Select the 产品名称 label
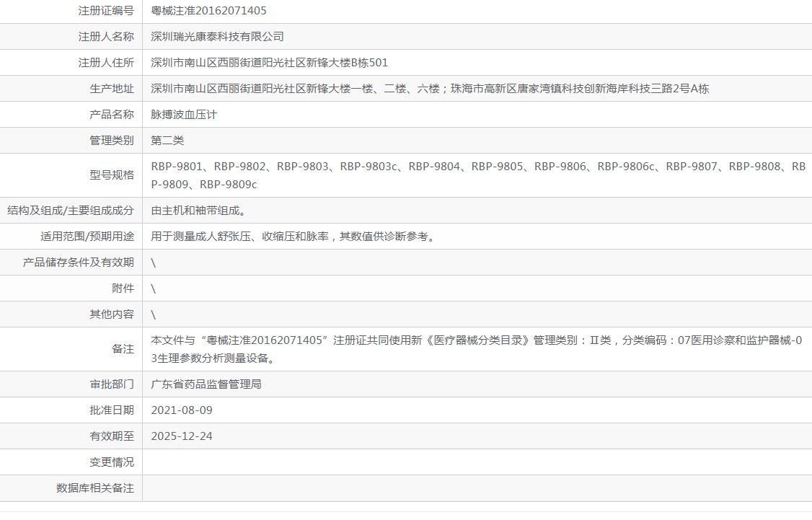The height and width of the screenshot is (520, 812). click(111, 115)
